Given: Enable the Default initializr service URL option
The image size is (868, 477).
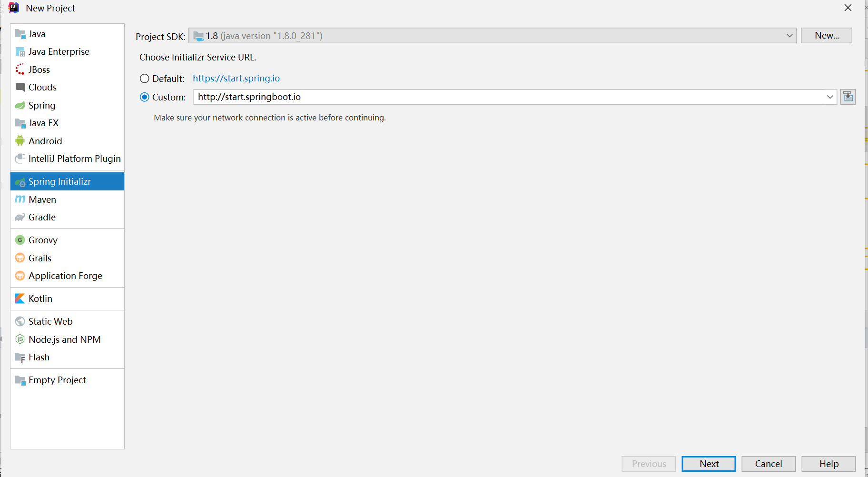Looking at the screenshot, I should click(x=145, y=79).
